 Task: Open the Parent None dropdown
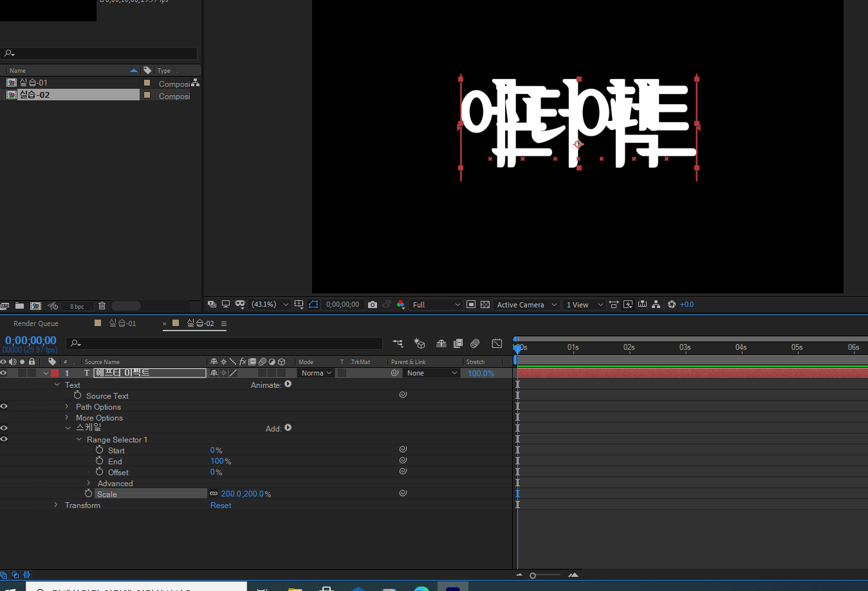(432, 373)
